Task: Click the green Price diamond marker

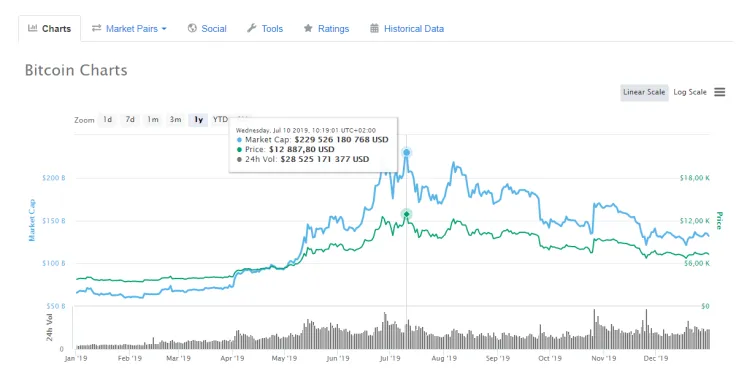Action: (406, 214)
